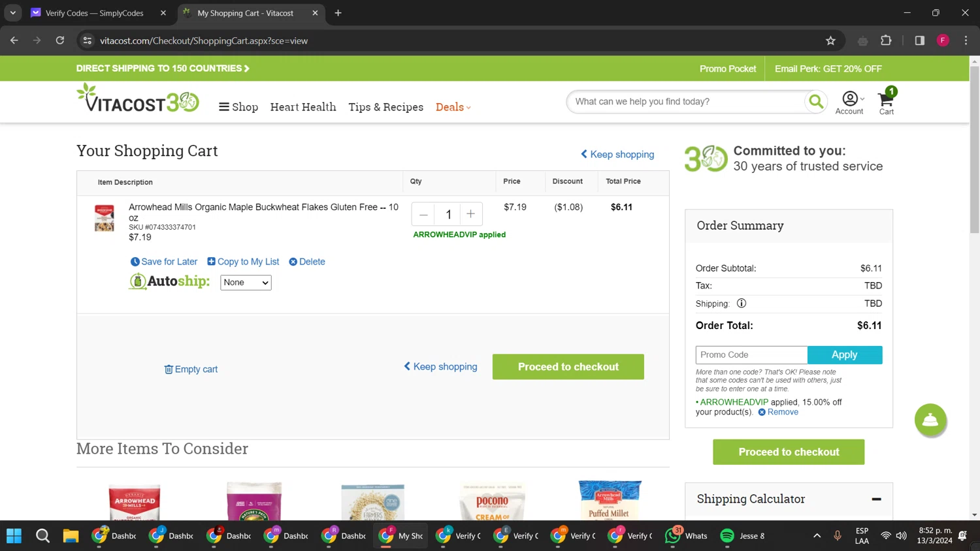The width and height of the screenshot is (980, 551).
Task: Click the search box on Vitacost
Action: point(686,102)
